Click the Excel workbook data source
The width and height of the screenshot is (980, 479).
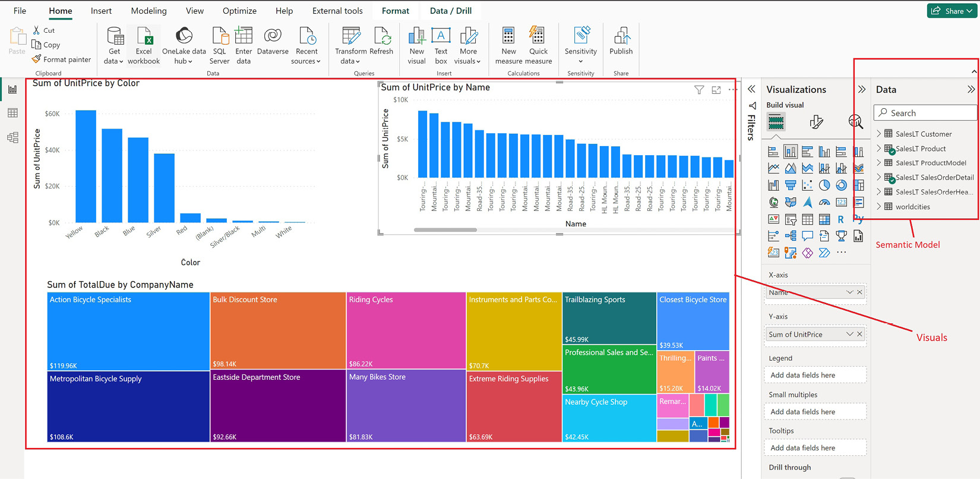coord(144,45)
